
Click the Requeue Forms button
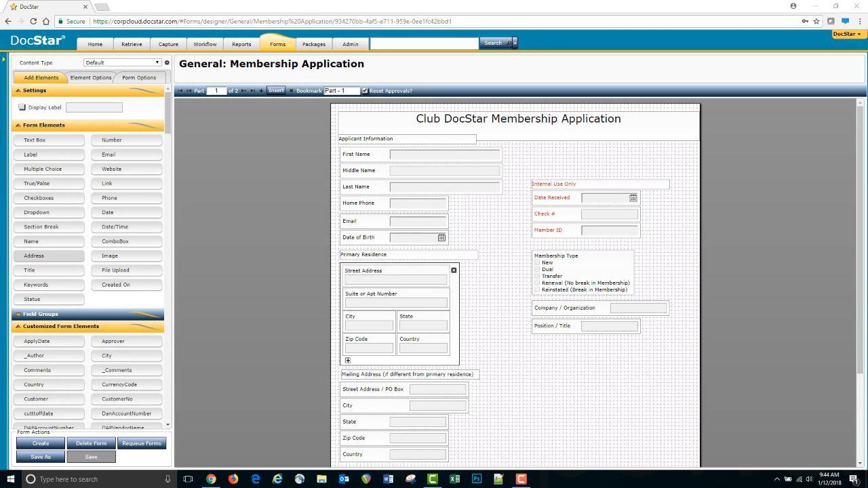pos(142,443)
